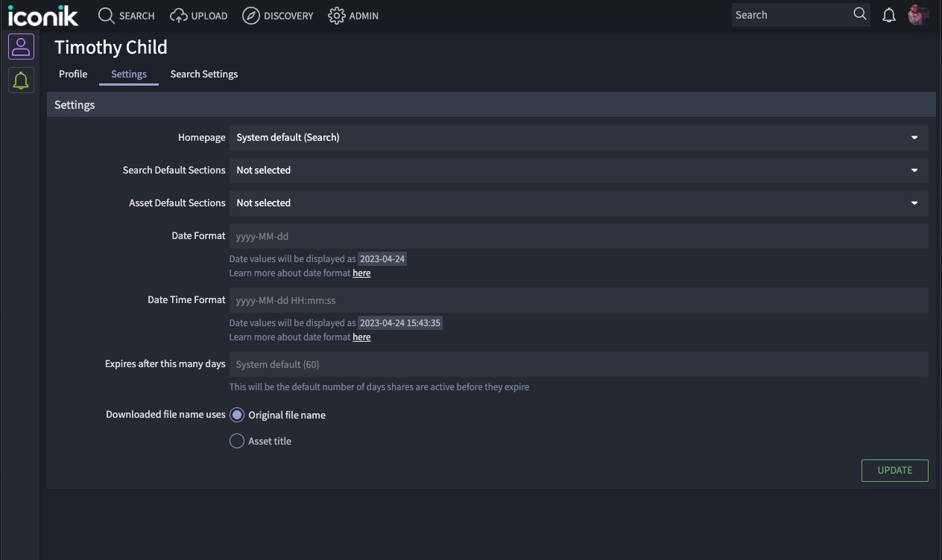Open the Asset Default Sections dropdown

point(578,203)
